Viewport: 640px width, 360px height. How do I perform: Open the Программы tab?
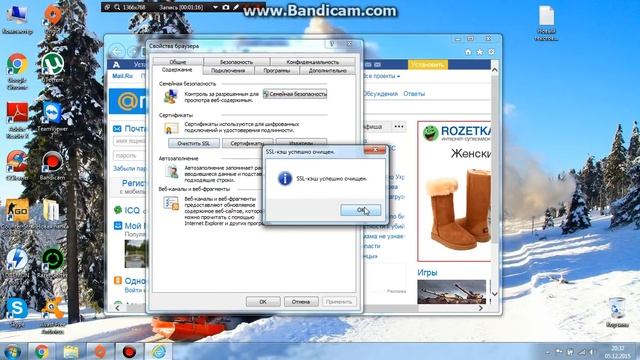pyautogui.click(x=277, y=71)
